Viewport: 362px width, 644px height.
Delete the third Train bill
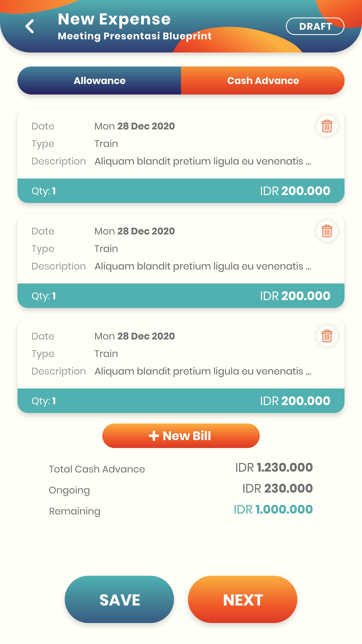[x=327, y=336]
